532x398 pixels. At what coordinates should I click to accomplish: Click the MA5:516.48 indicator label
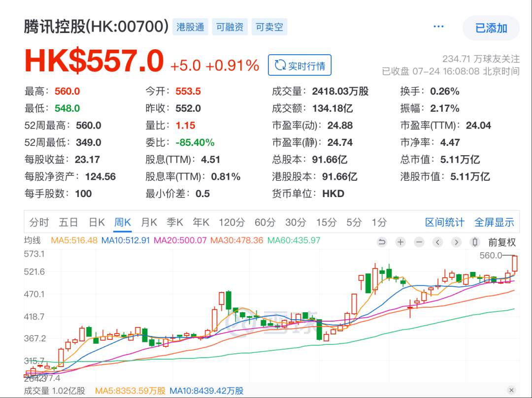coord(74,240)
